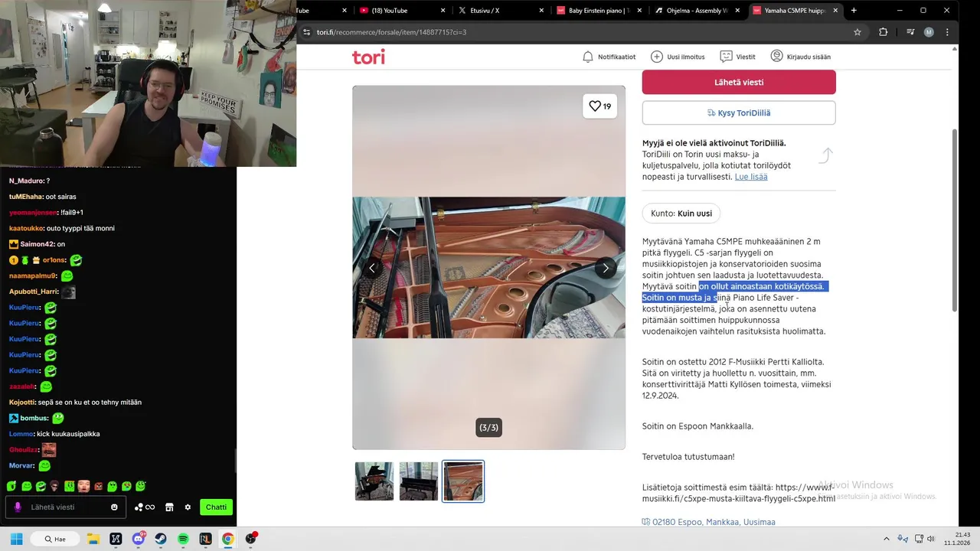Click the chat message from tuMEhaha

pos(43,197)
